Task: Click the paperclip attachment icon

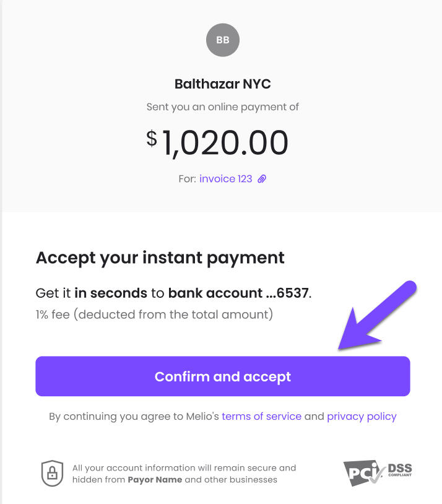Action: 262,179
